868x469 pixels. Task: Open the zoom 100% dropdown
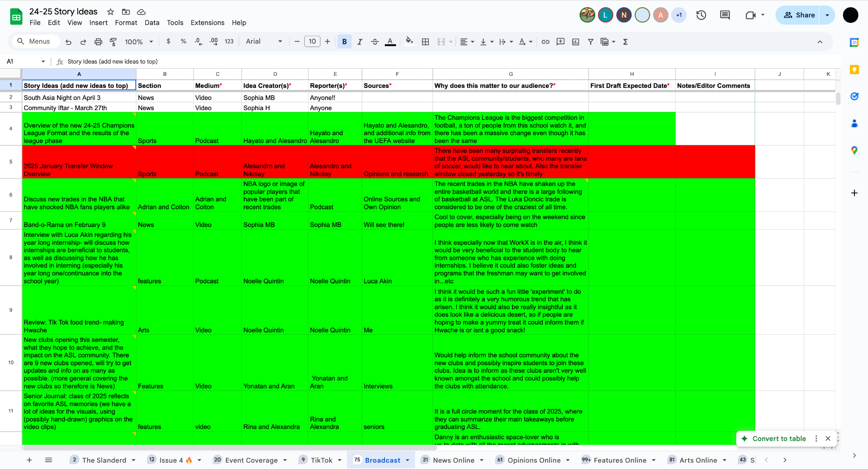click(x=139, y=42)
